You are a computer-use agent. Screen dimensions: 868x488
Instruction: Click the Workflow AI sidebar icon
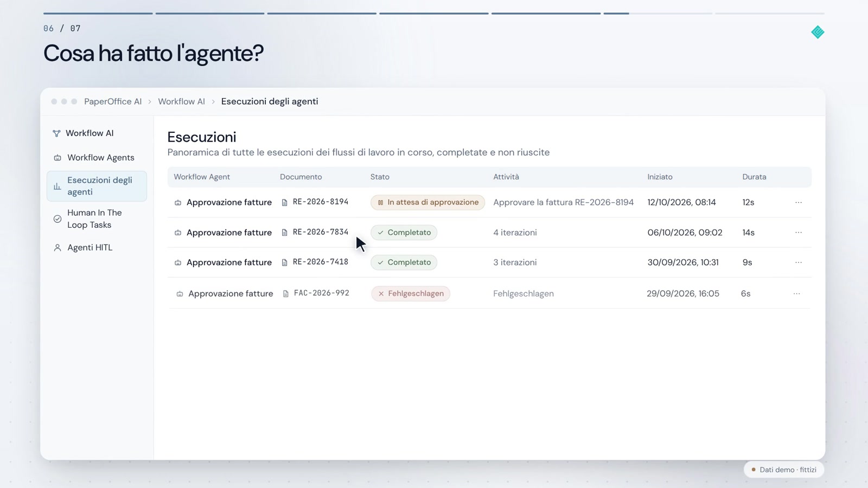(x=56, y=133)
